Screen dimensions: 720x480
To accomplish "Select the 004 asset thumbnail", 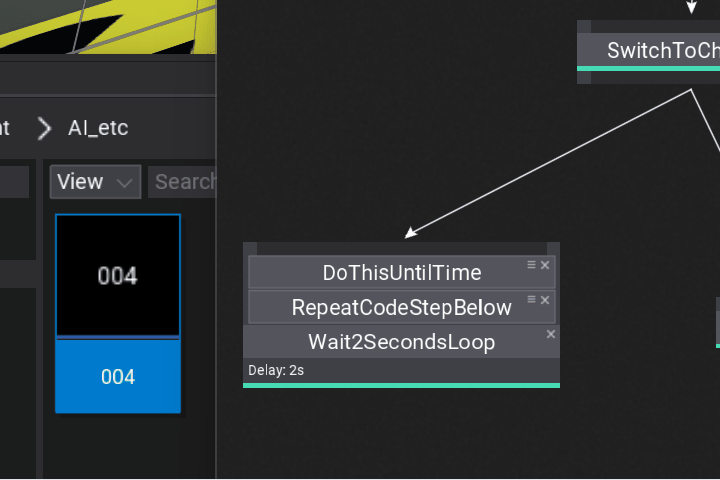I will pyautogui.click(x=118, y=275).
